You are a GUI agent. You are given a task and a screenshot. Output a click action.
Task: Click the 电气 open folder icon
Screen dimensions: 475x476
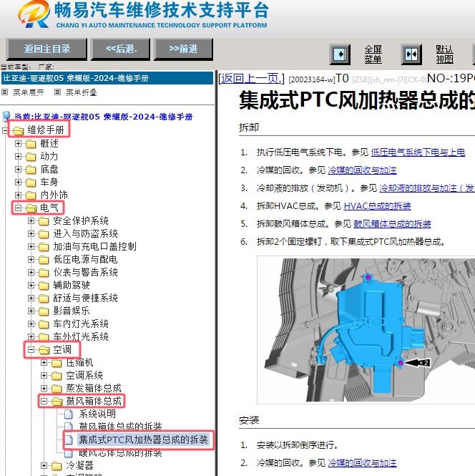[x=31, y=208]
